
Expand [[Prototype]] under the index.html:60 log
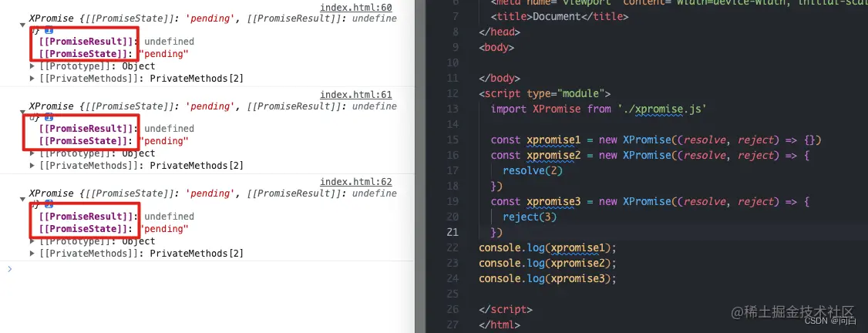click(32, 66)
